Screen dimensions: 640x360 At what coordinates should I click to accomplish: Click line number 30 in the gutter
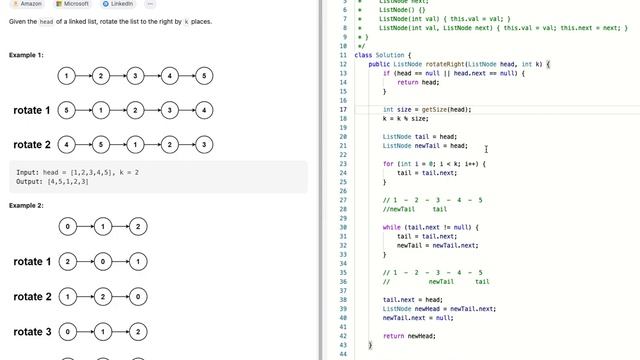pyautogui.click(x=343, y=227)
